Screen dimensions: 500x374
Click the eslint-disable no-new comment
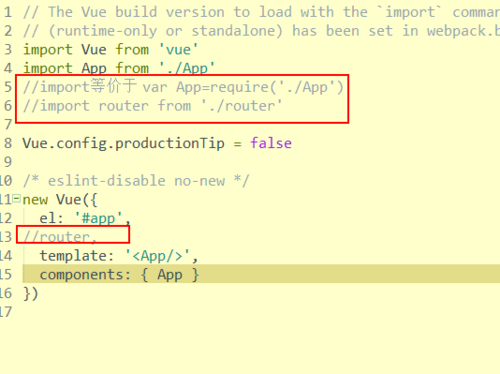point(136,181)
